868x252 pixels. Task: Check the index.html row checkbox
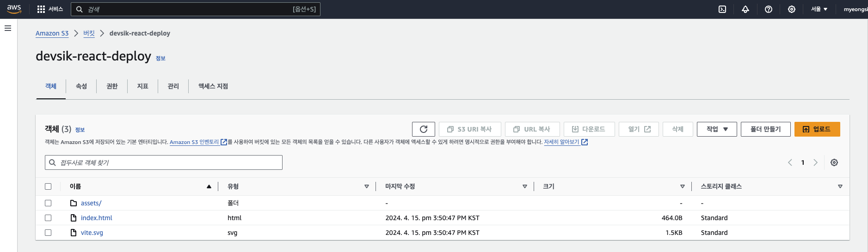pyautogui.click(x=48, y=218)
